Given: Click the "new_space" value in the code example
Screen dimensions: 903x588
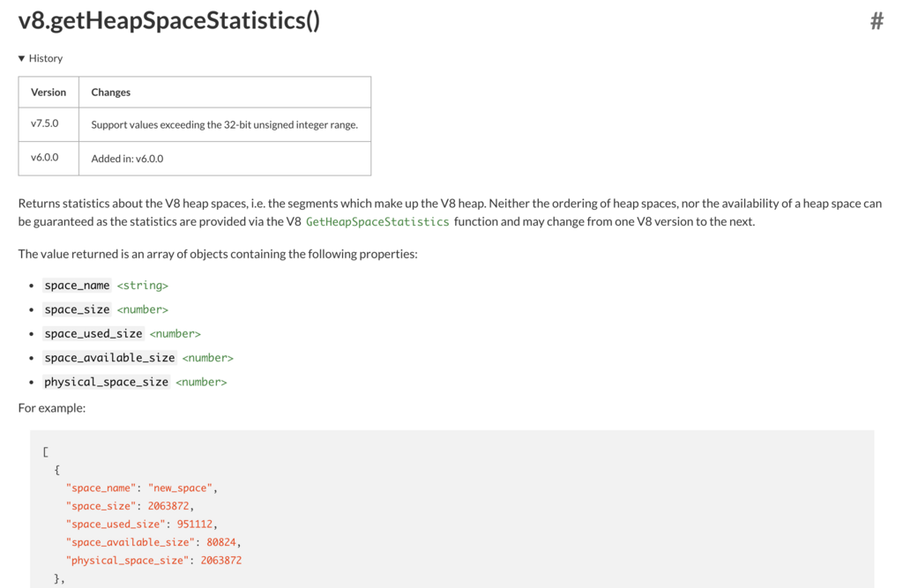Looking at the screenshot, I should tap(180, 488).
